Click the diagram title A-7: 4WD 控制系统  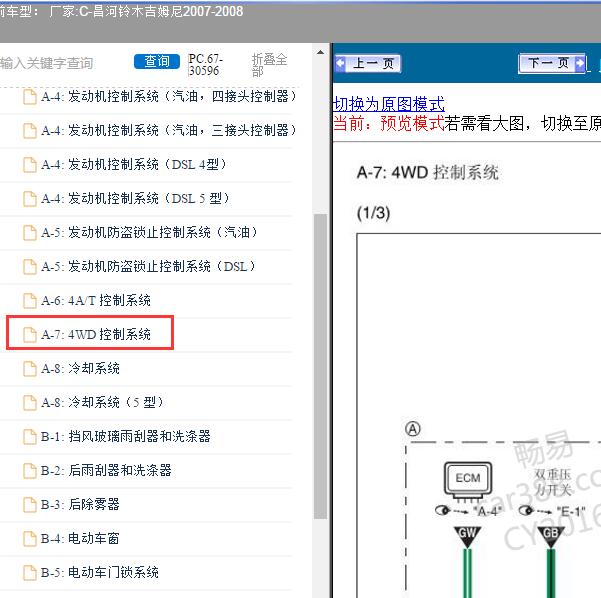click(x=427, y=172)
